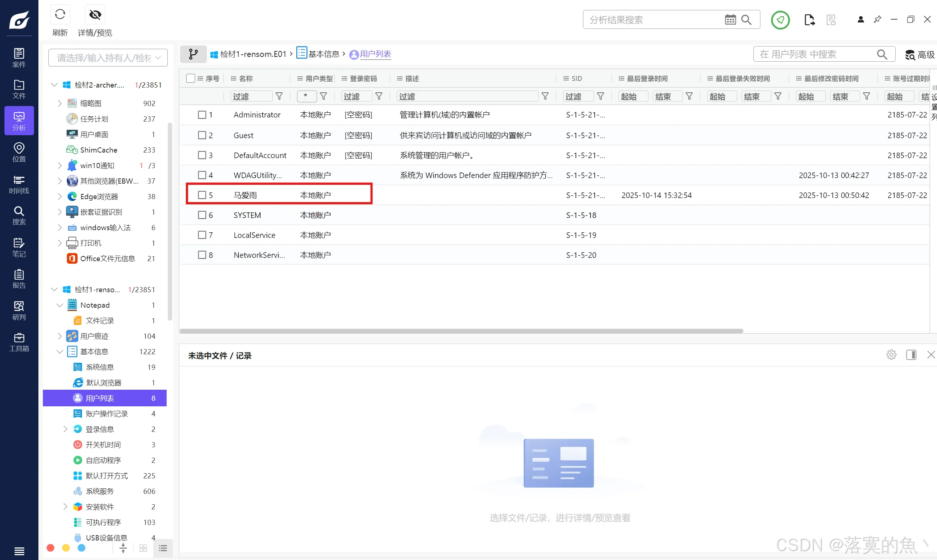Image resolution: width=937 pixels, height=560 pixels.
Task: Click the 高级 advanced search button
Action: point(920,55)
